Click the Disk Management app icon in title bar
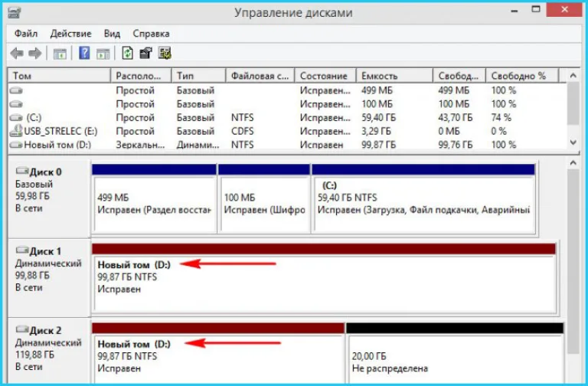The height and width of the screenshot is (386, 588). [15, 12]
